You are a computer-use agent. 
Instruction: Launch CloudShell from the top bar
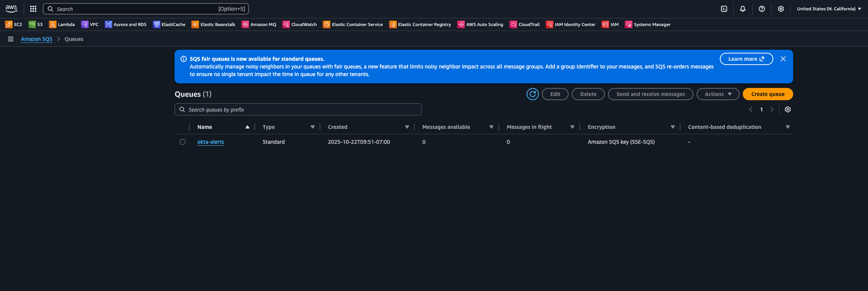point(724,9)
